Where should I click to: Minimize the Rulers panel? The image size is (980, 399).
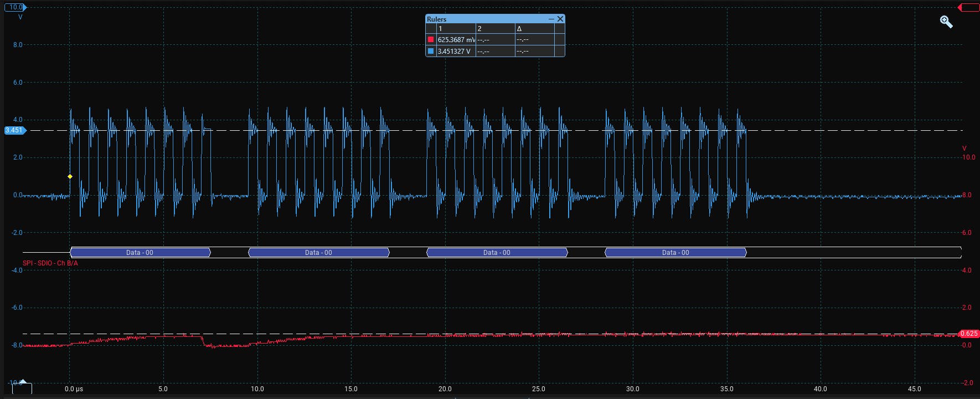pos(551,19)
